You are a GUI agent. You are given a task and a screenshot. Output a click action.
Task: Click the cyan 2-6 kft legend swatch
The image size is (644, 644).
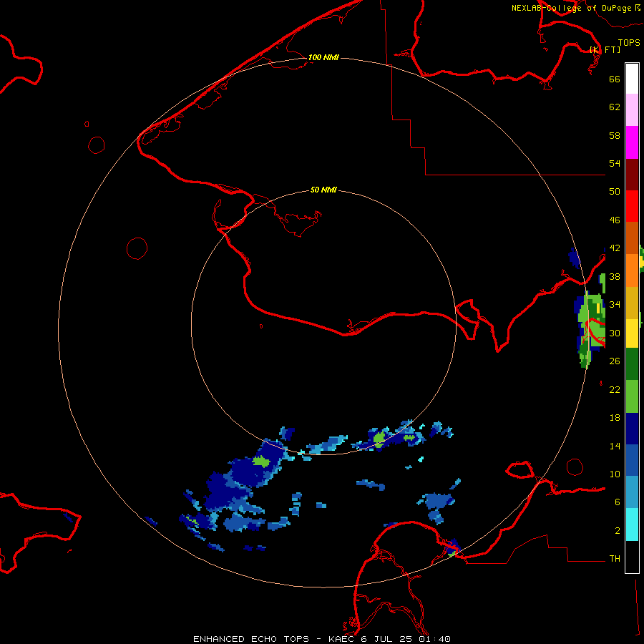[632, 525]
